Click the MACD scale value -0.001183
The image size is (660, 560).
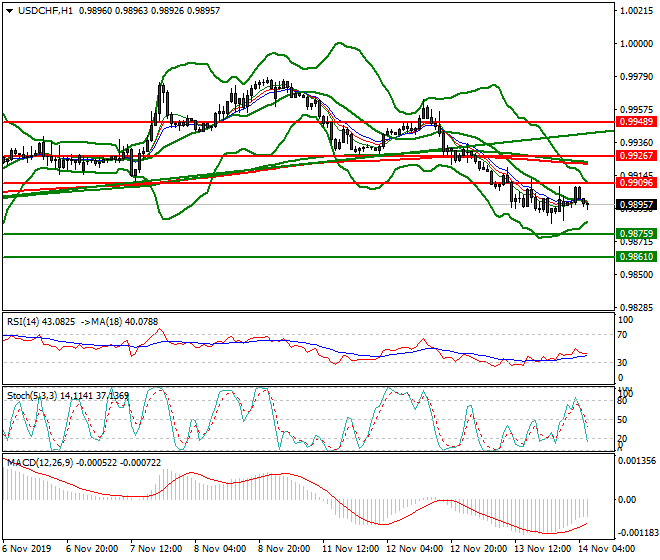tap(637, 533)
